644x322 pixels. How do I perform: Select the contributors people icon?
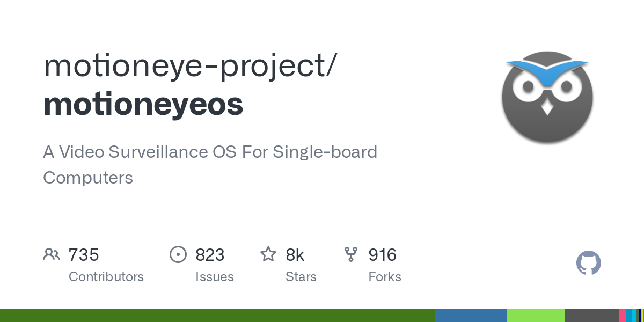pos(52,254)
